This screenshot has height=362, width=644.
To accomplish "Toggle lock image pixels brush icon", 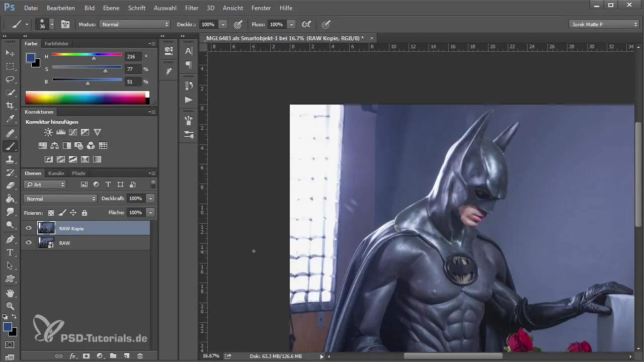I will 62,213.
